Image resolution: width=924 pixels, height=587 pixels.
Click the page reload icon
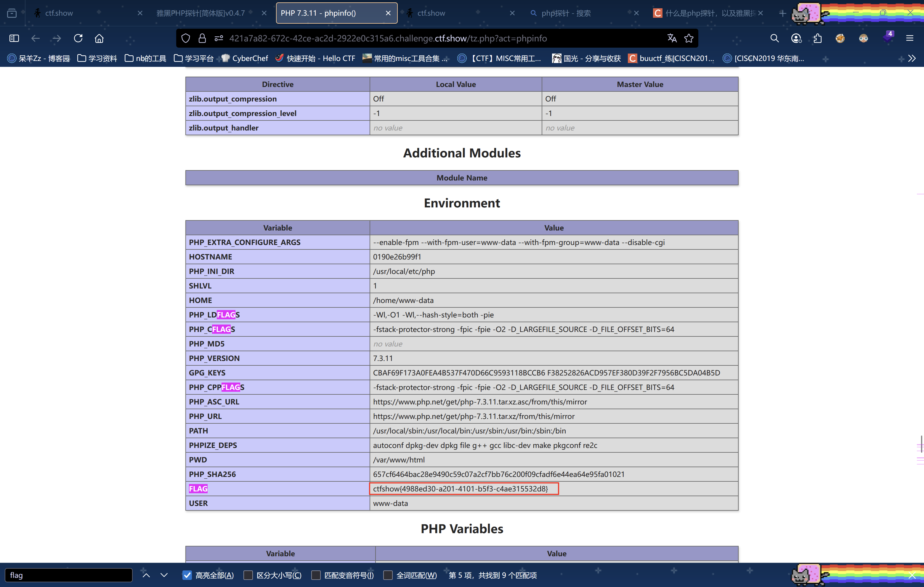pos(78,38)
